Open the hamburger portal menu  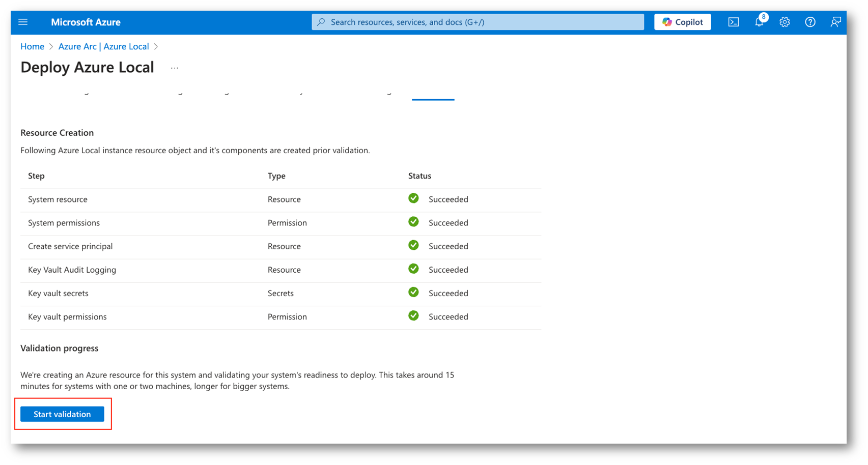coord(23,22)
